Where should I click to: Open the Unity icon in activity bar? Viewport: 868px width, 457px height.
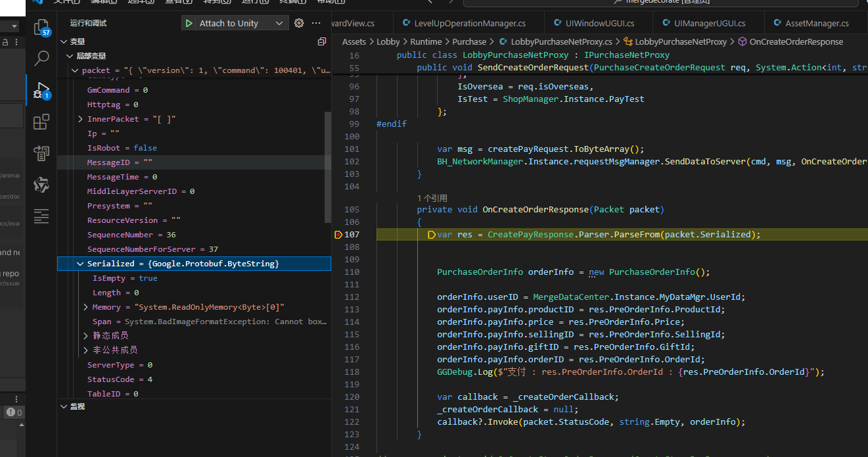41,185
